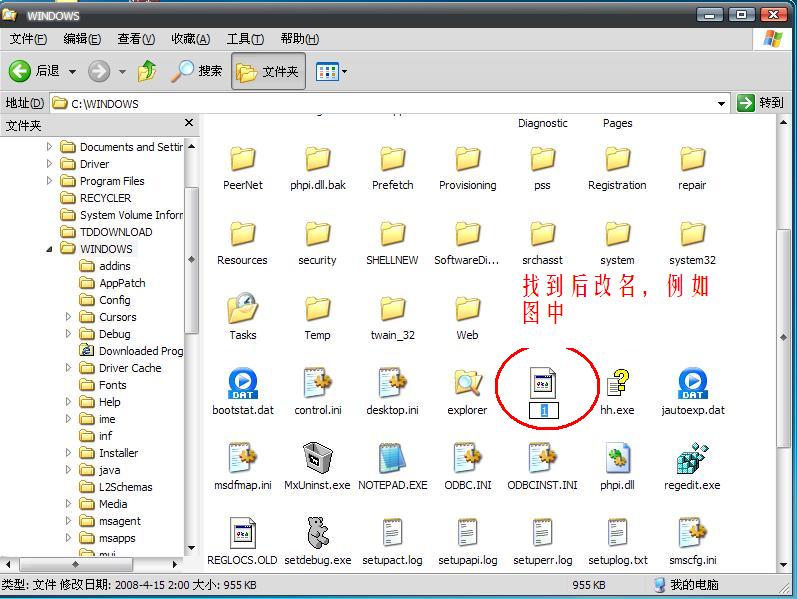Select the explorer file icon
This screenshot has width=797, height=599.
click(x=468, y=383)
